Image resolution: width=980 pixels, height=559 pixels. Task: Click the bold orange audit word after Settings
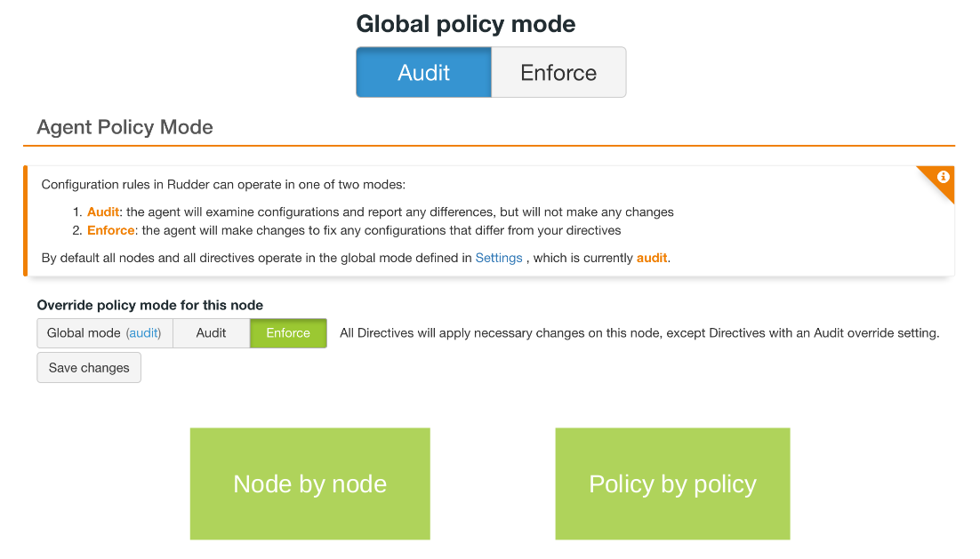coord(652,259)
